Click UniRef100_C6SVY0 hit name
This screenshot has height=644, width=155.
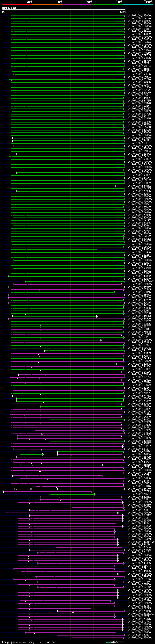139,61
